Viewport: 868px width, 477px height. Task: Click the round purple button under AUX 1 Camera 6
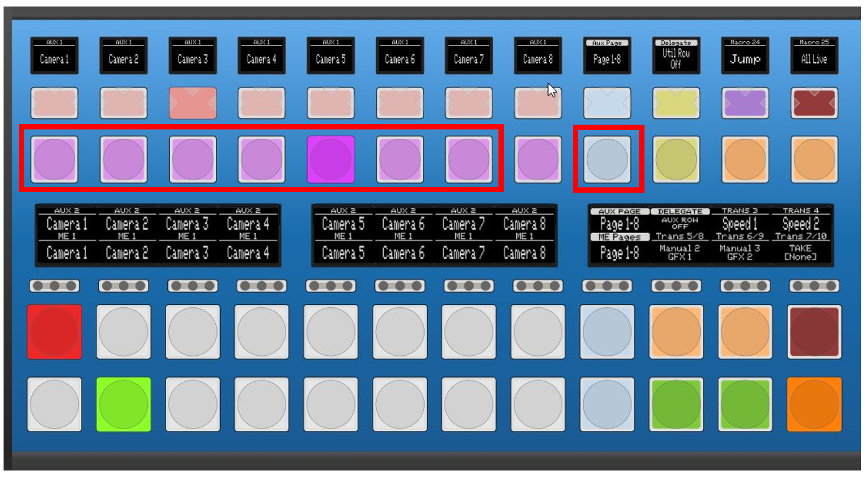click(400, 160)
